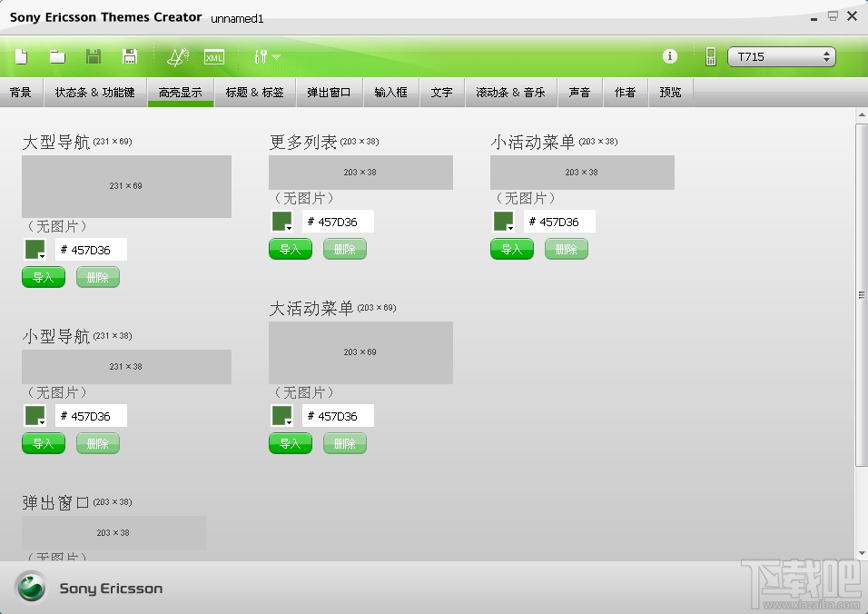Close the Themes Creator window
The width and height of the screenshot is (868, 614).
click(853, 16)
